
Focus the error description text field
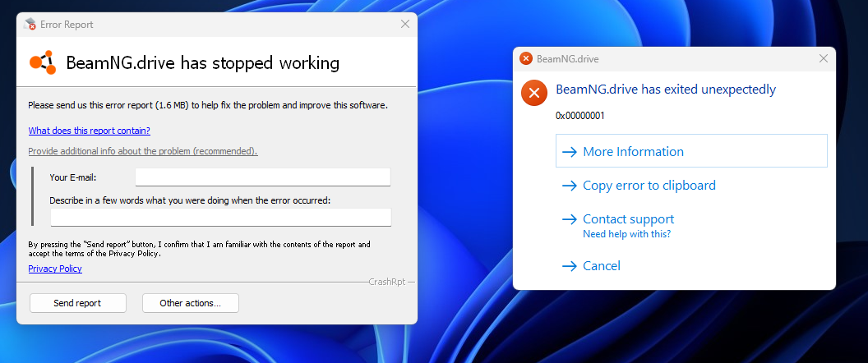tap(221, 217)
